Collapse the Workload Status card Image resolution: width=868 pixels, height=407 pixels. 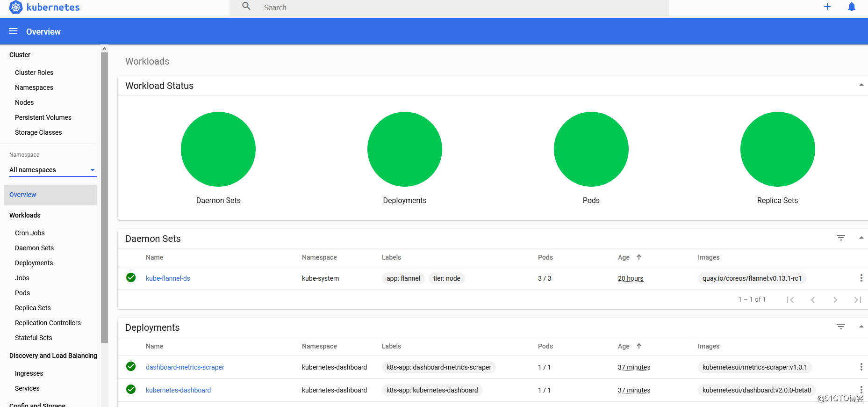pyautogui.click(x=861, y=85)
